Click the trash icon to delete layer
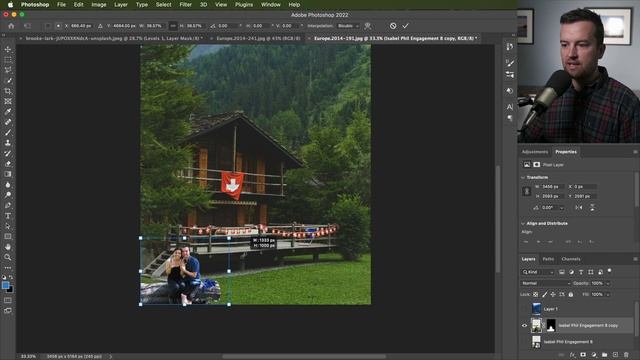 626,355
